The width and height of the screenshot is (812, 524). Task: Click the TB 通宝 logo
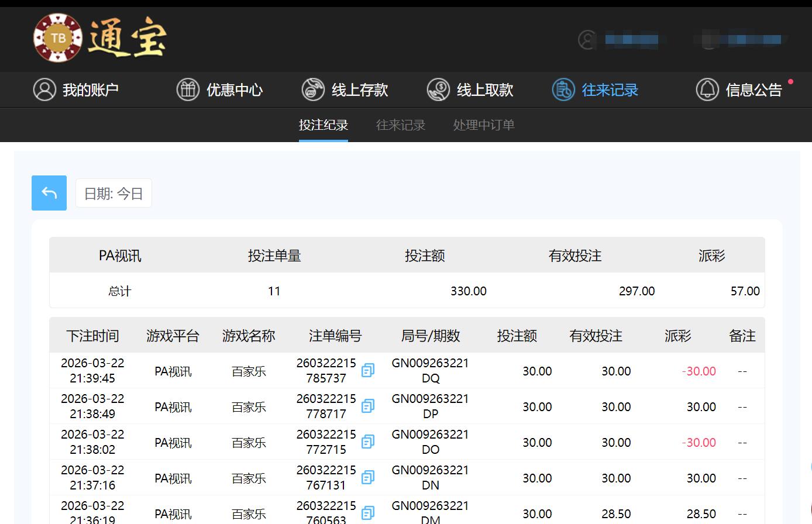click(99, 38)
